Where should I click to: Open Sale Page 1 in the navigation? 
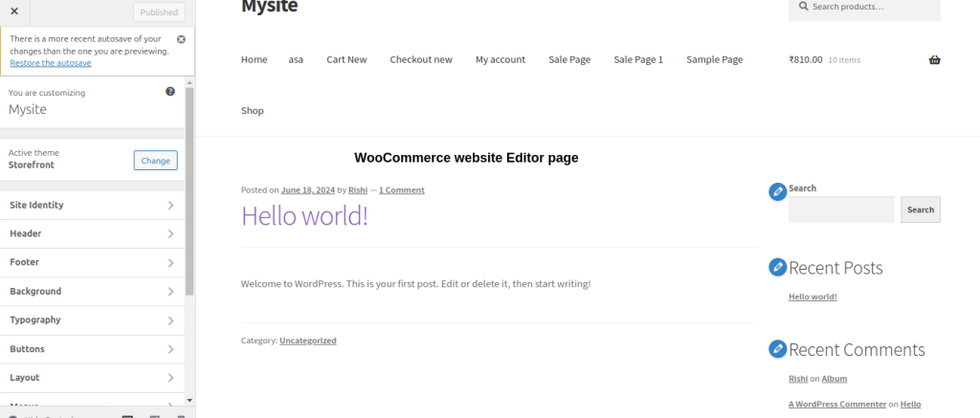click(638, 59)
